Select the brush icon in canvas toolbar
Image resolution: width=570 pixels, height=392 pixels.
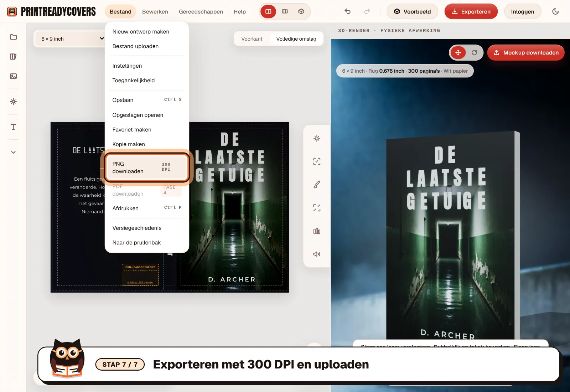(x=317, y=185)
